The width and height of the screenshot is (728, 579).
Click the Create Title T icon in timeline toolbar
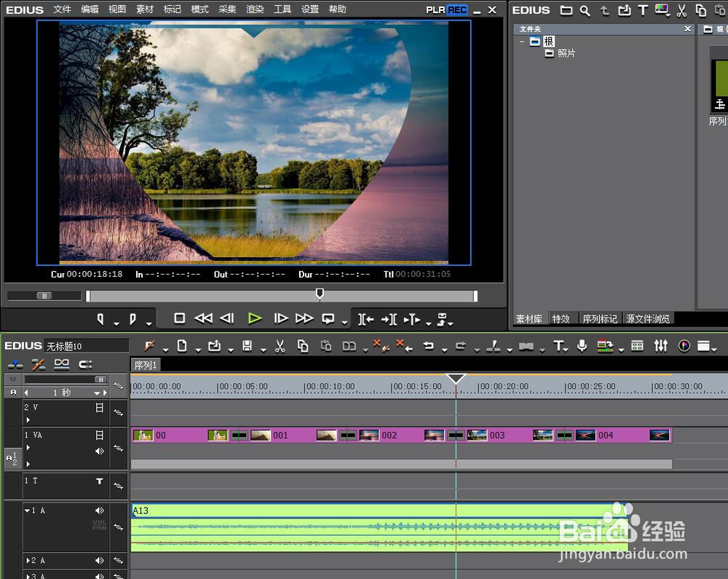point(558,346)
